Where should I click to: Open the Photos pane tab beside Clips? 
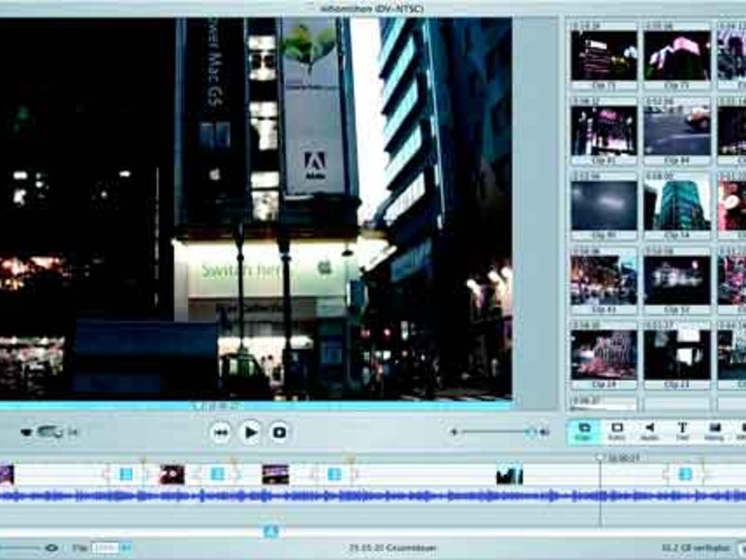click(616, 431)
